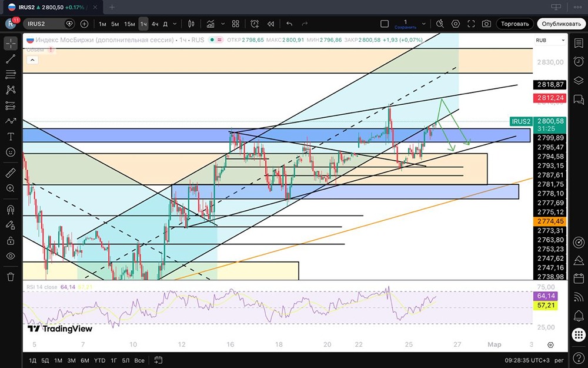Open the chart patterns tool
The height and width of the screenshot is (368, 588).
coord(11,89)
